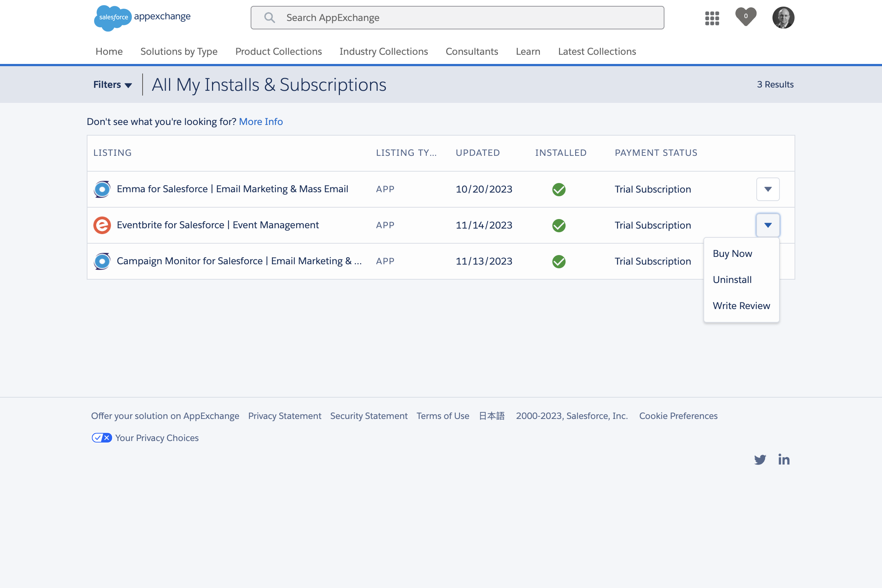Click Your Privacy Choices text link

point(157,438)
